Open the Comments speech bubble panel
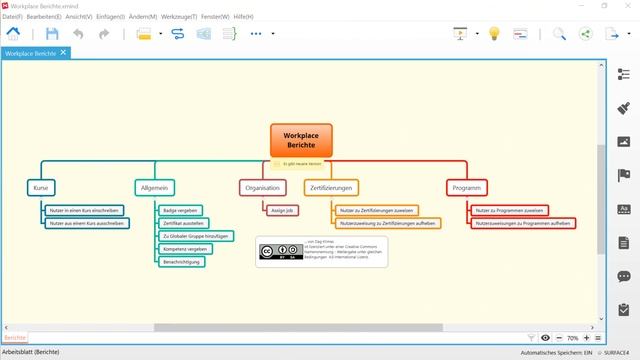640x360 pixels. pyautogui.click(x=624, y=276)
